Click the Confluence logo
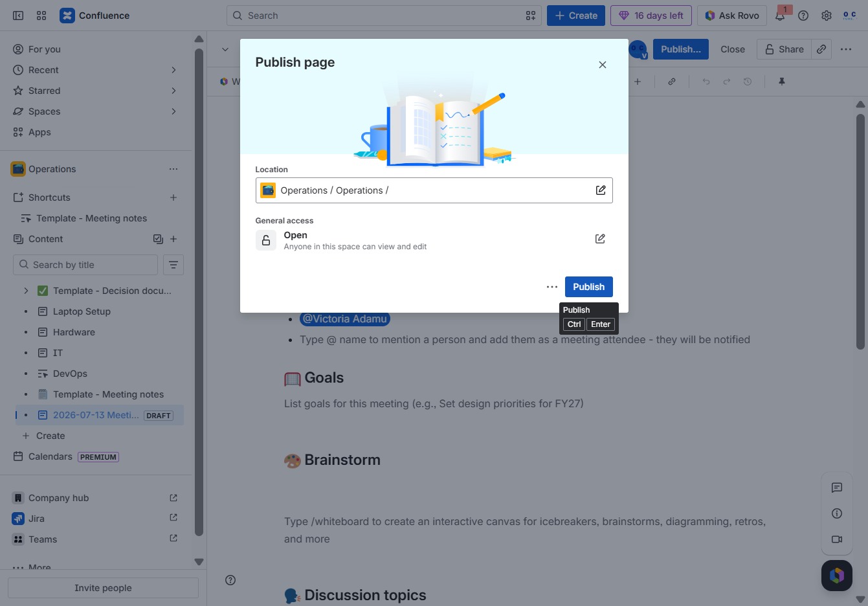This screenshot has height=606, width=868. pyautogui.click(x=95, y=16)
